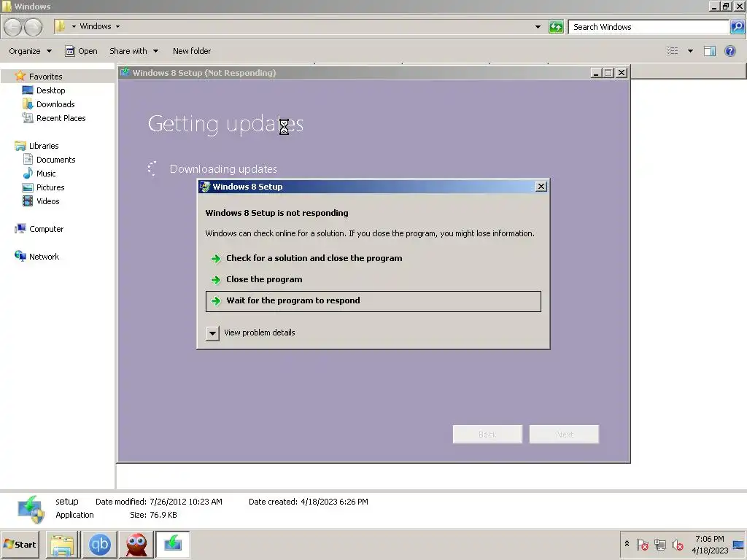The height and width of the screenshot is (560, 747).
Task: Click the search magnifier icon
Action: 737,27
